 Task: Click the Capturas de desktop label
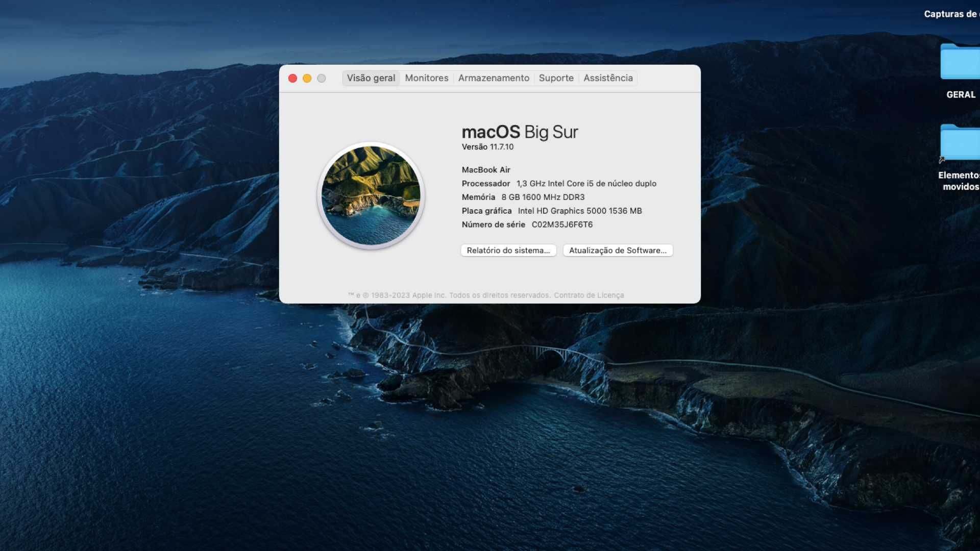pos(952,14)
